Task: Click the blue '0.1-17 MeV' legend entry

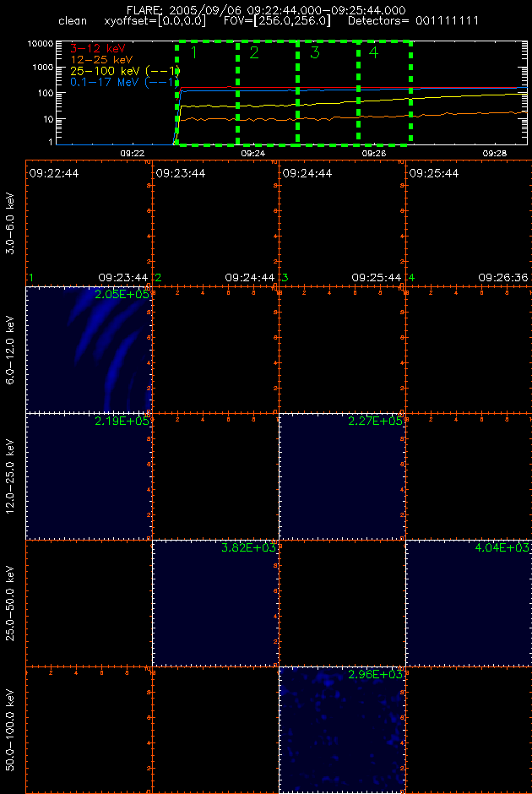Action: [x=124, y=82]
